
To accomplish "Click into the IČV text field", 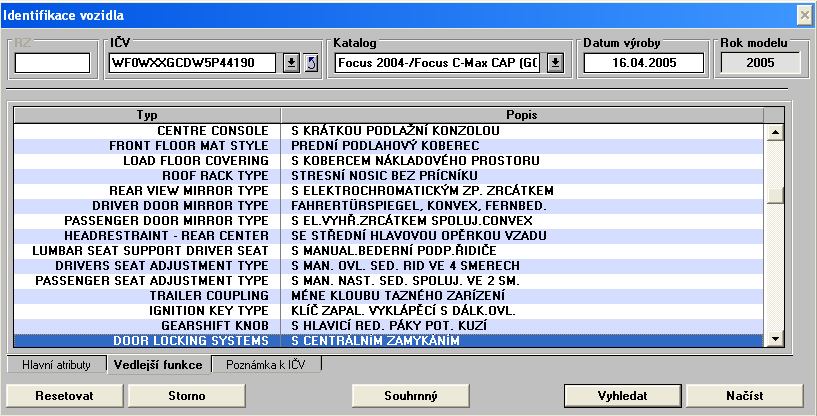I will coord(194,64).
